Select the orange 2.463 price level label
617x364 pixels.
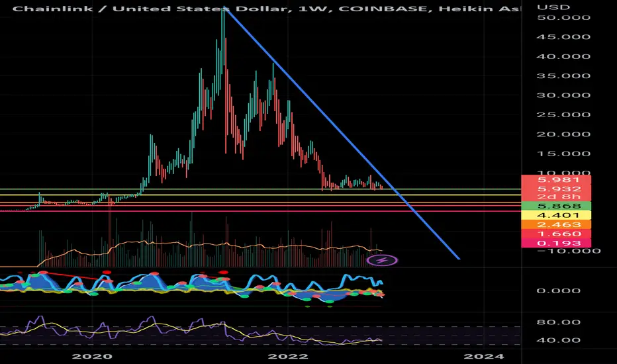[556, 225]
